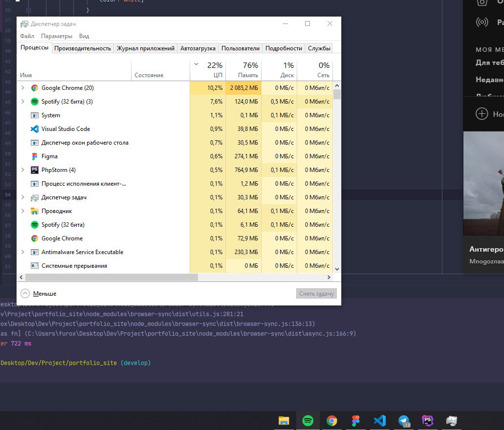Switch to the Пользователи tab
This screenshot has width=504, height=430.
pos(241,48)
